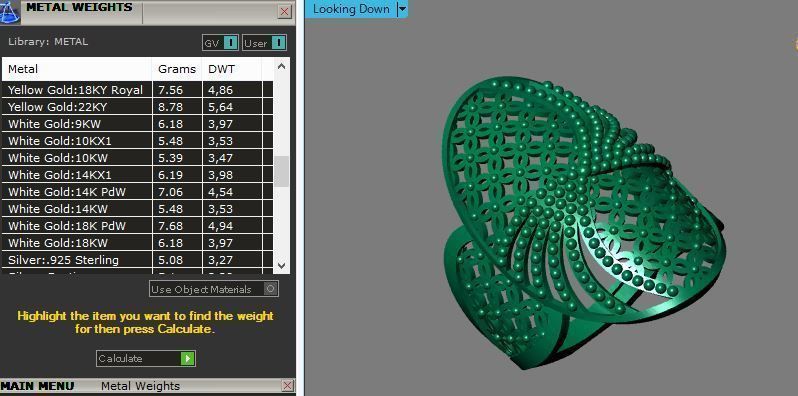Click the metal list scrollbar thumb
The height and width of the screenshot is (396, 798).
coord(281,172)
